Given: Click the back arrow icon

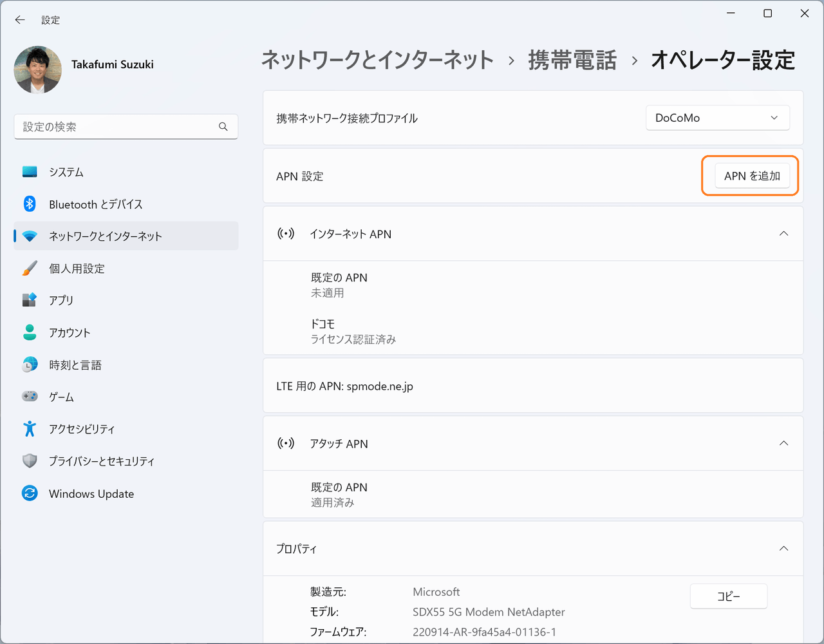Looking at the screenshot, I should [20, 20].
